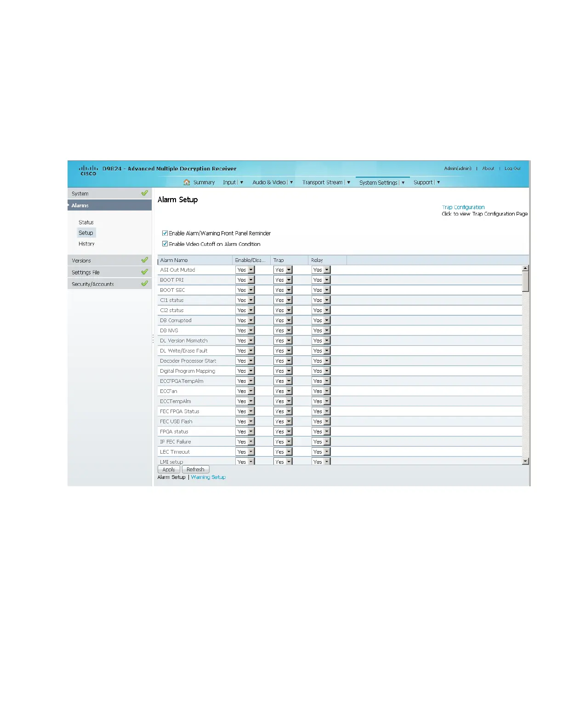
Task: Click the green checkmark on Settings File row
Action: [x=144, y=272]
